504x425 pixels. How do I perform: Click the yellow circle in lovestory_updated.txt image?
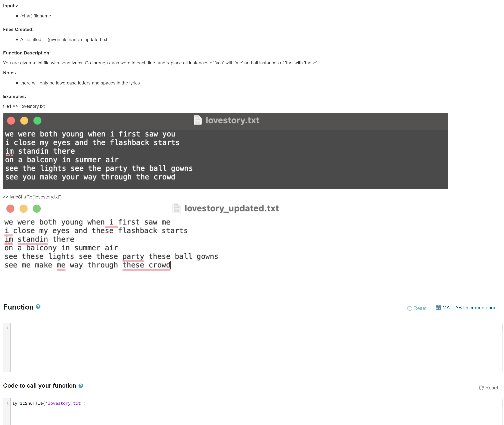coord(24,208)
